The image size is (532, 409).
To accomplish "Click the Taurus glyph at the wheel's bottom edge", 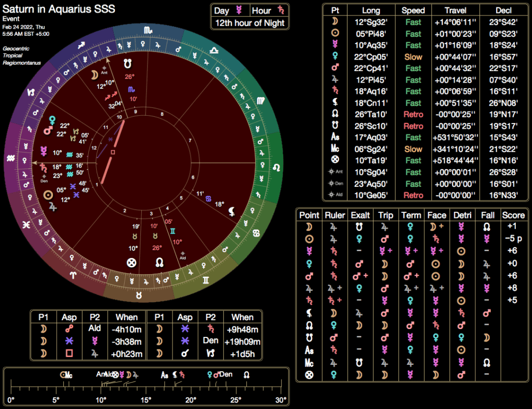I will pyautogui.click(x=139, y=295).
